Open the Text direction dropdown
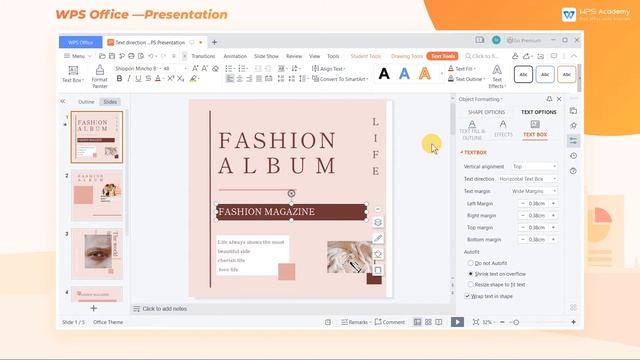Screen dimensions: 640x360 coord(528,179)
